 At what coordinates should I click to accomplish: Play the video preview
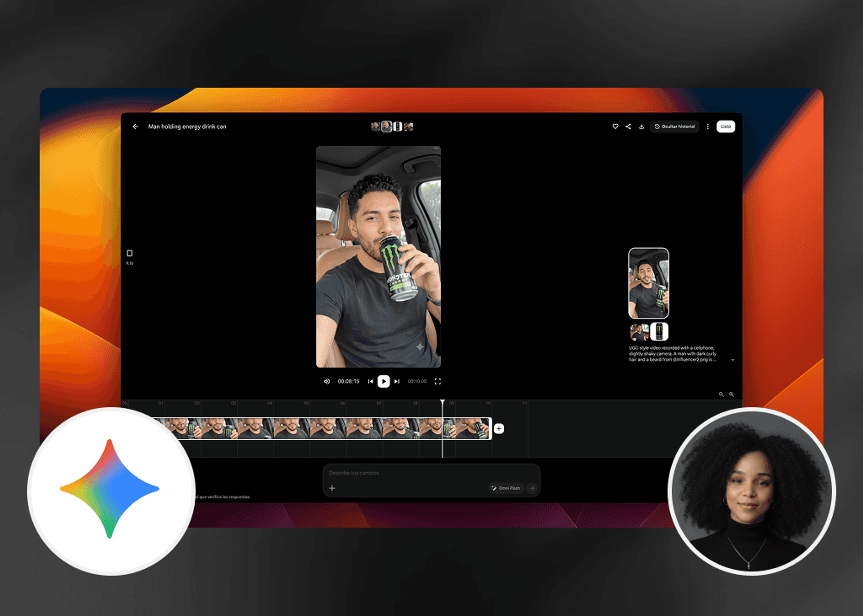[383, 381]
